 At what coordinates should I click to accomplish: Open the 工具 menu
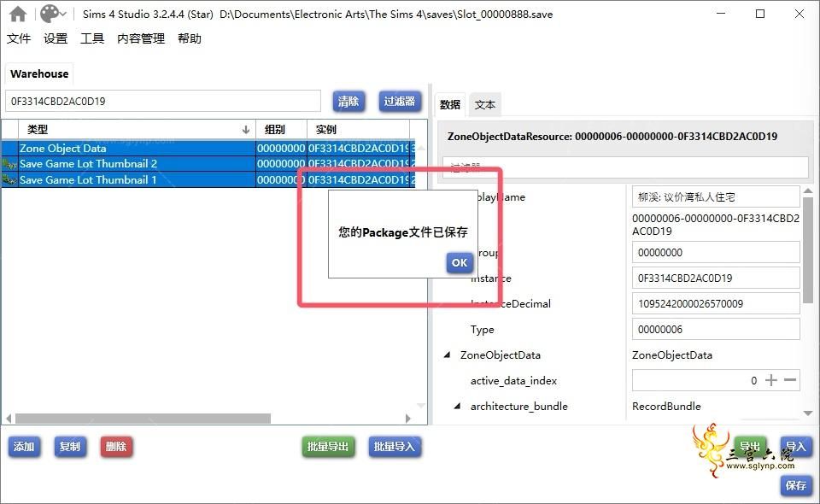(92, 38)
